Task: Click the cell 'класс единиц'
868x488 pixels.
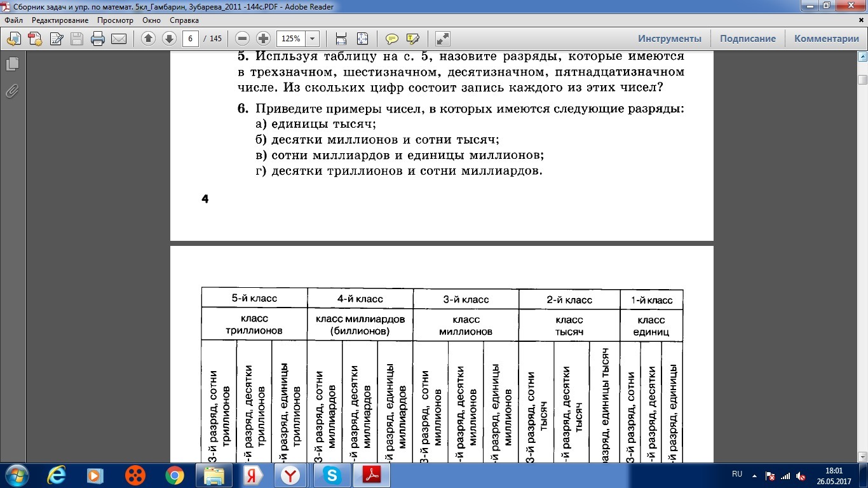Action: [x=651, y=326]
